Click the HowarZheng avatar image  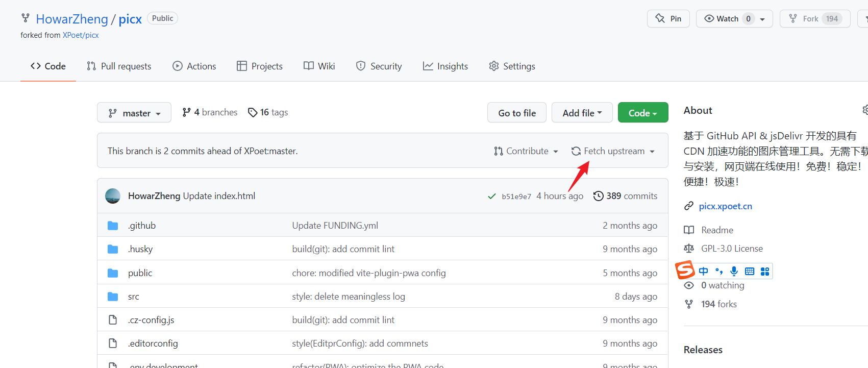pos(113,196)
